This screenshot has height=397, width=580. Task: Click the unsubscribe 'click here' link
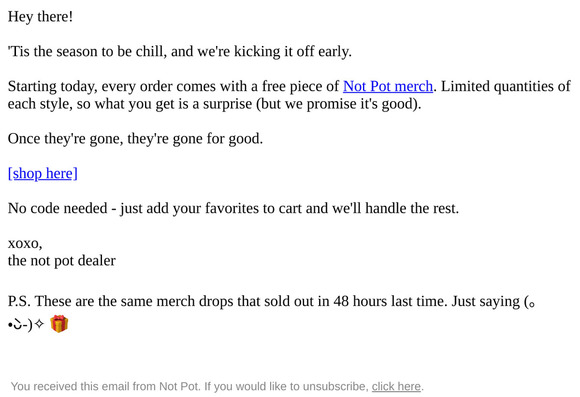click(396, 386)
